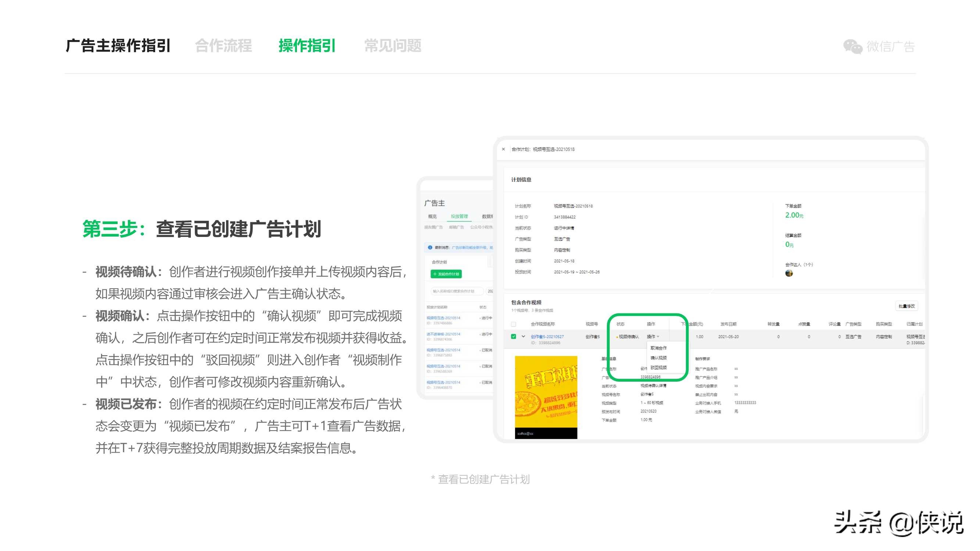This screenshot has height=551, width=980.
Task: Click the 发布日期 column header
Action: coord(728,324)
